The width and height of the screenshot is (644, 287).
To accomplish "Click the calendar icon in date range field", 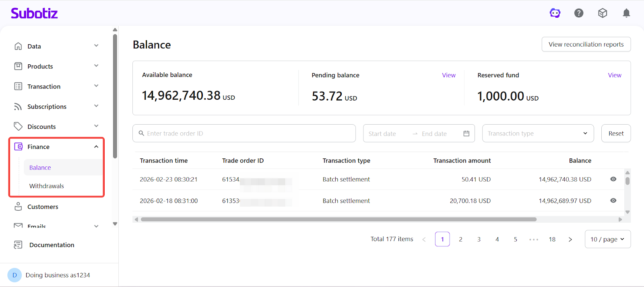I will point(466,133).
